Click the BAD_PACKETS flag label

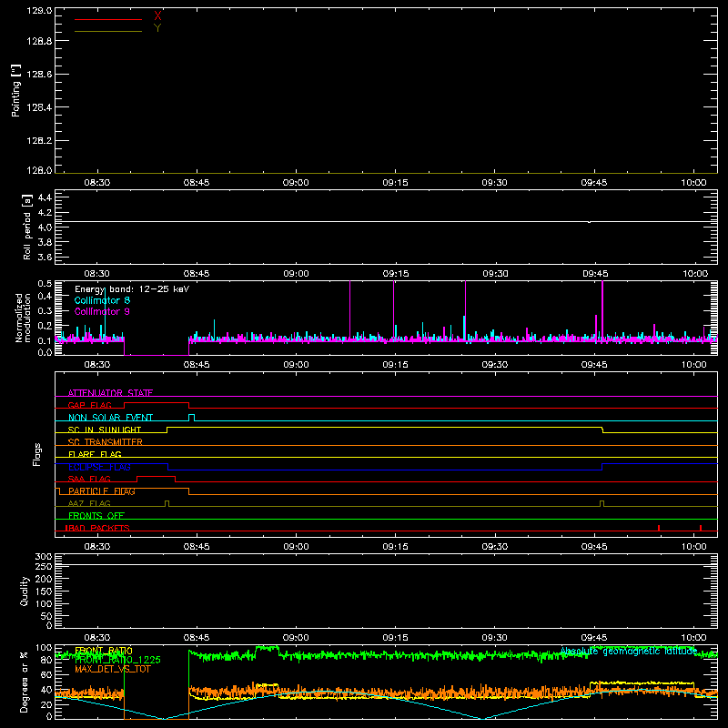[x=97, y=528]
